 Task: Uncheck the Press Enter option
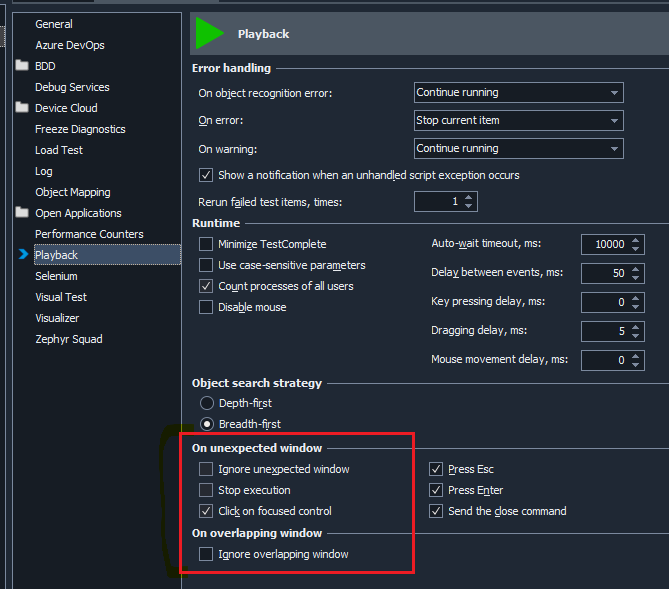[436, 490]
